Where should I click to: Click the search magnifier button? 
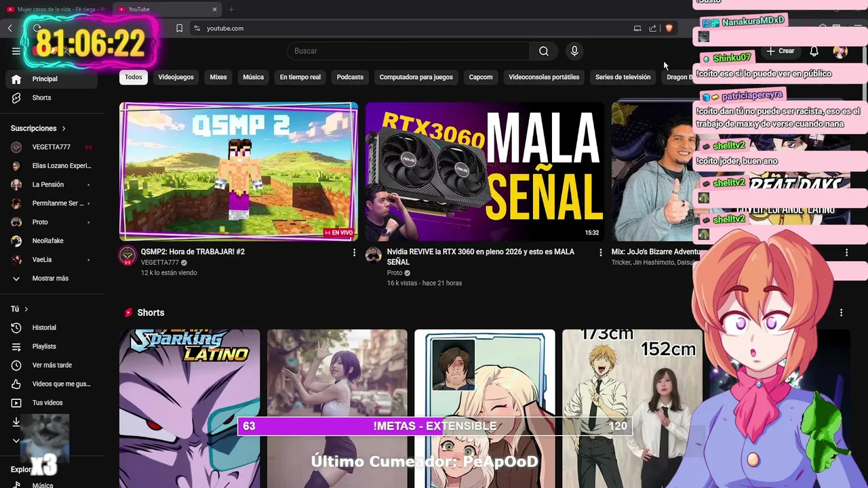point(544,51)
